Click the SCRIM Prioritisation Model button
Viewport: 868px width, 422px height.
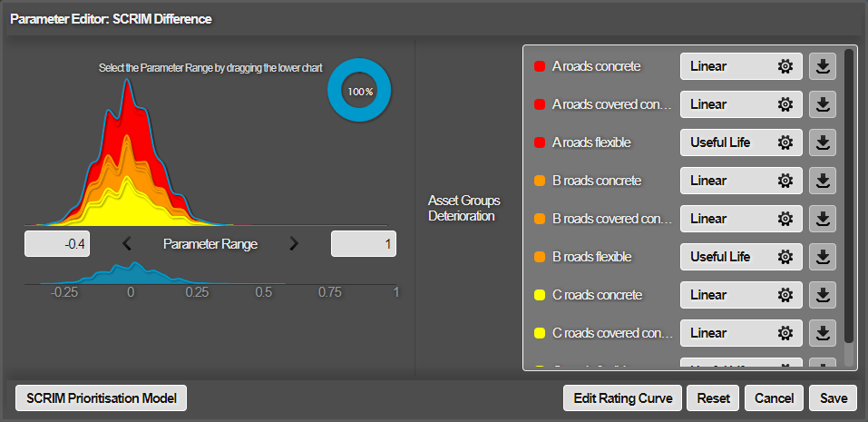tap(101, 397)
